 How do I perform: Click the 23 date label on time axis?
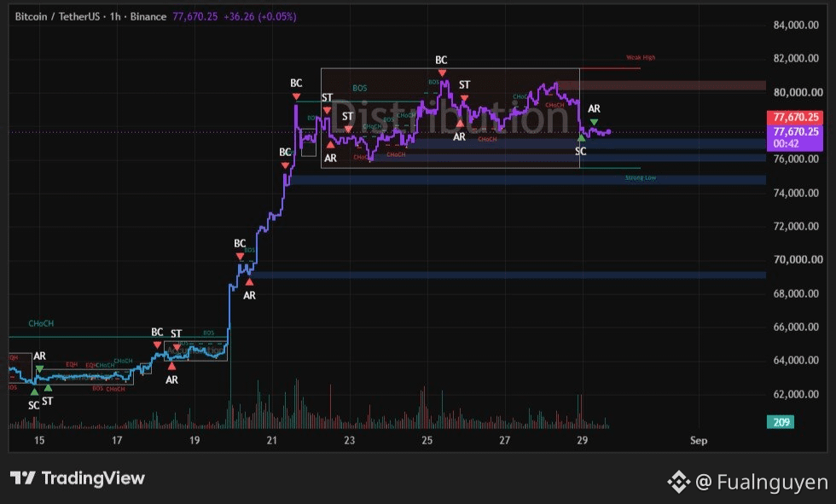point(349,440)
